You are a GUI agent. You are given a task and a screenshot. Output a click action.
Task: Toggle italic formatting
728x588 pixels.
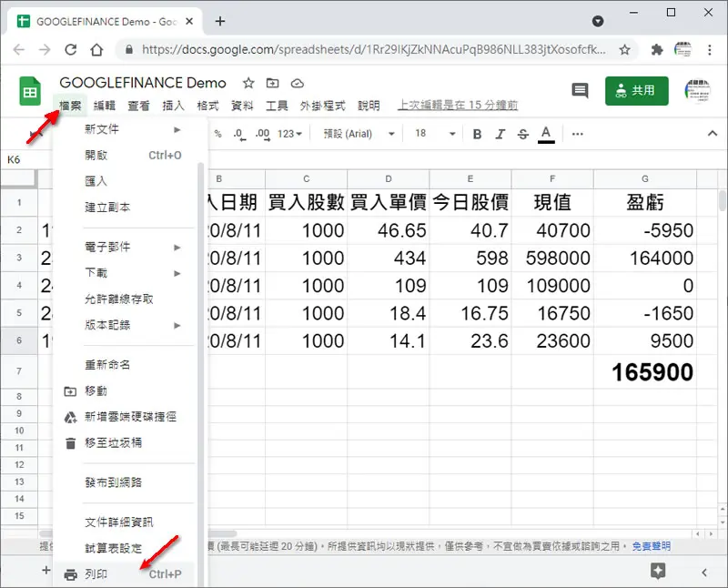pyautogui.click(x=500, y=134)
